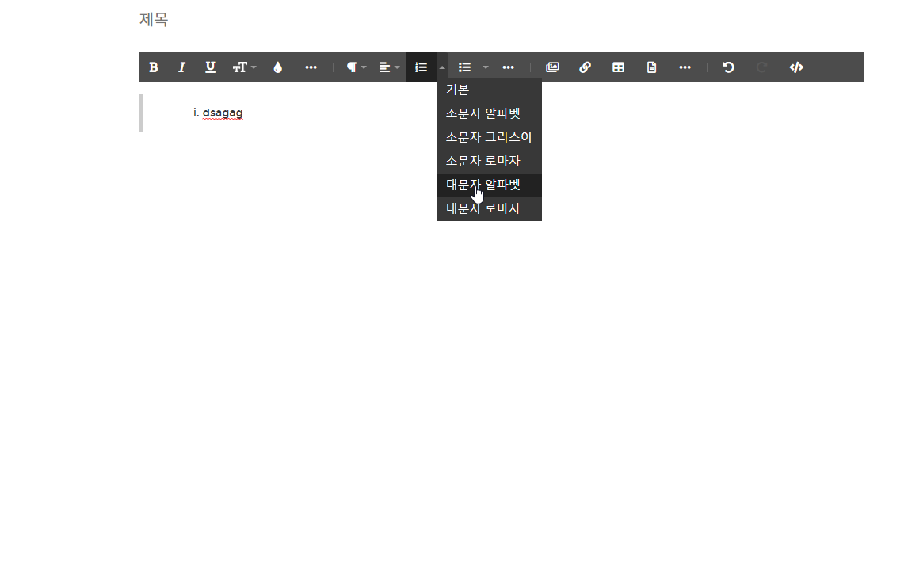Choose 소문자 그리스어 list style

[x=490, y=137]
